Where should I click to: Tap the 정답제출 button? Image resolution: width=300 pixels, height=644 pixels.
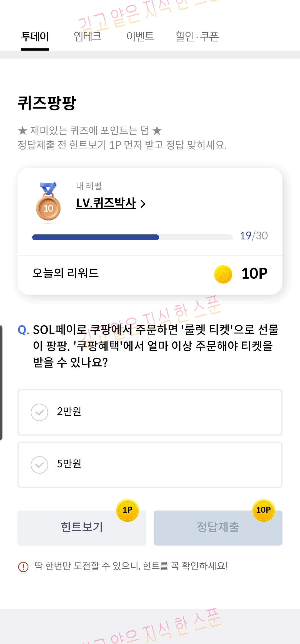click(218, 528)
